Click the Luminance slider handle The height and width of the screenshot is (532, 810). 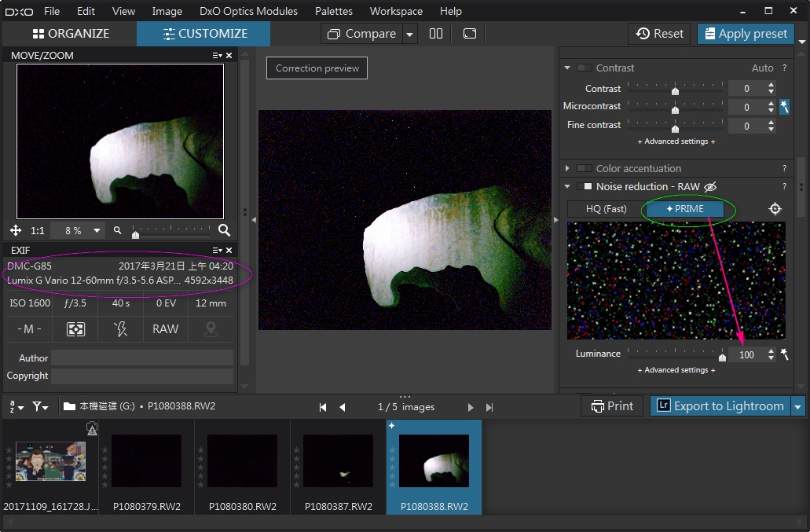coord(722,357)
